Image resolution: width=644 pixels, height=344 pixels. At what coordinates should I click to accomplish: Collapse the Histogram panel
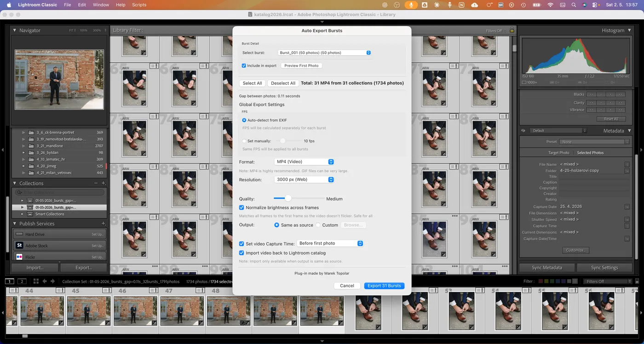(x=629, y=30)
